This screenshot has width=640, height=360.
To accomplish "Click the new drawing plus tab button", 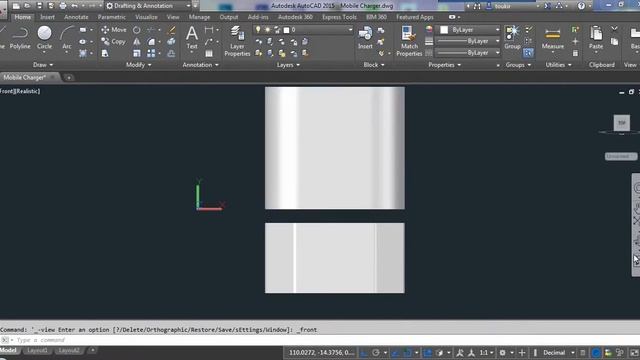I will (69, 77).
